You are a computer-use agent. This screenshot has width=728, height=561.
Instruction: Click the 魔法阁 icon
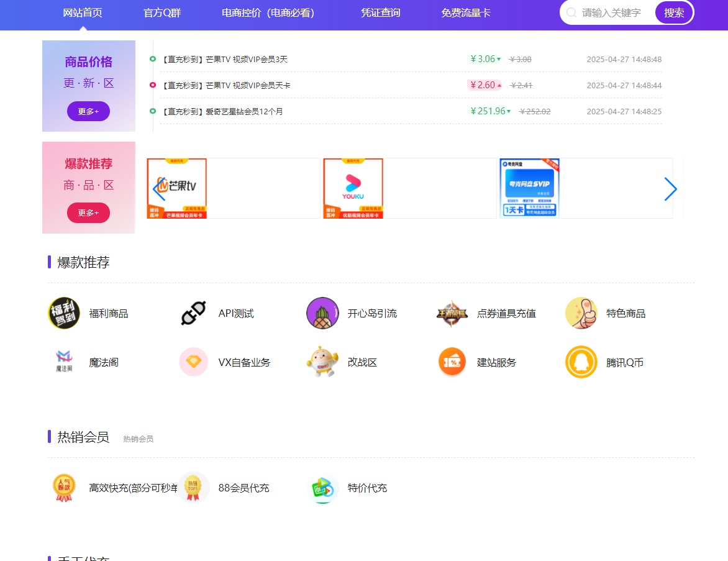point(64,362)
